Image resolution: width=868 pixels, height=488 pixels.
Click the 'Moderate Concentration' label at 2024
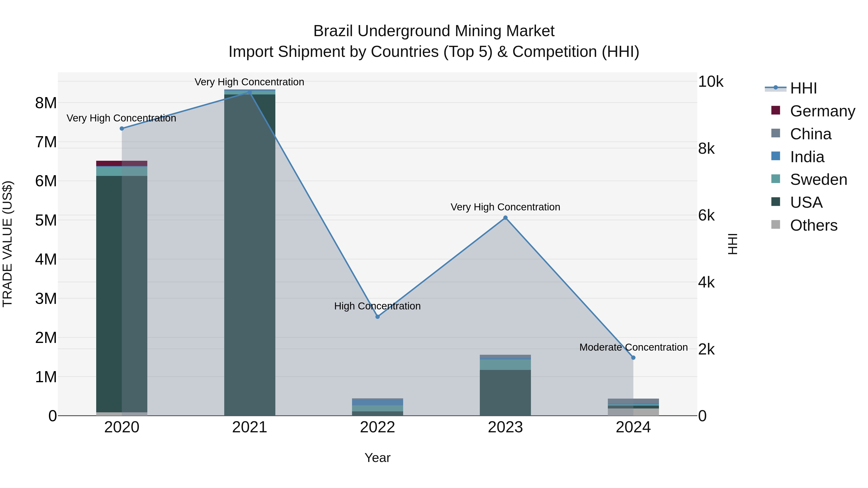[633, 347]
